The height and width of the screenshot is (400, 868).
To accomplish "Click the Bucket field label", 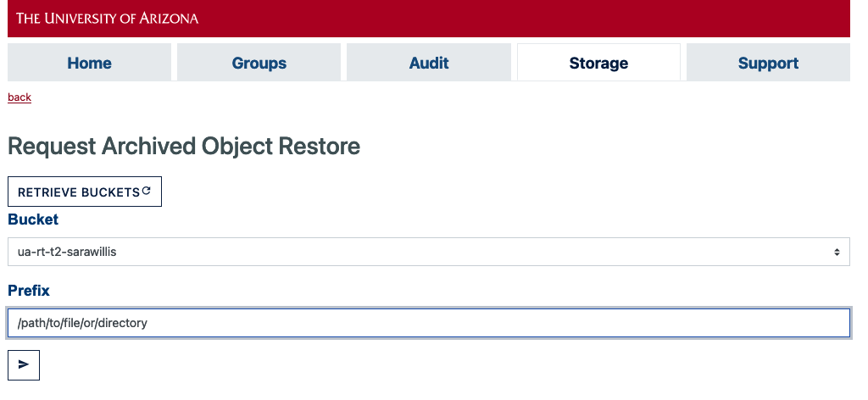I will point(33,219).
